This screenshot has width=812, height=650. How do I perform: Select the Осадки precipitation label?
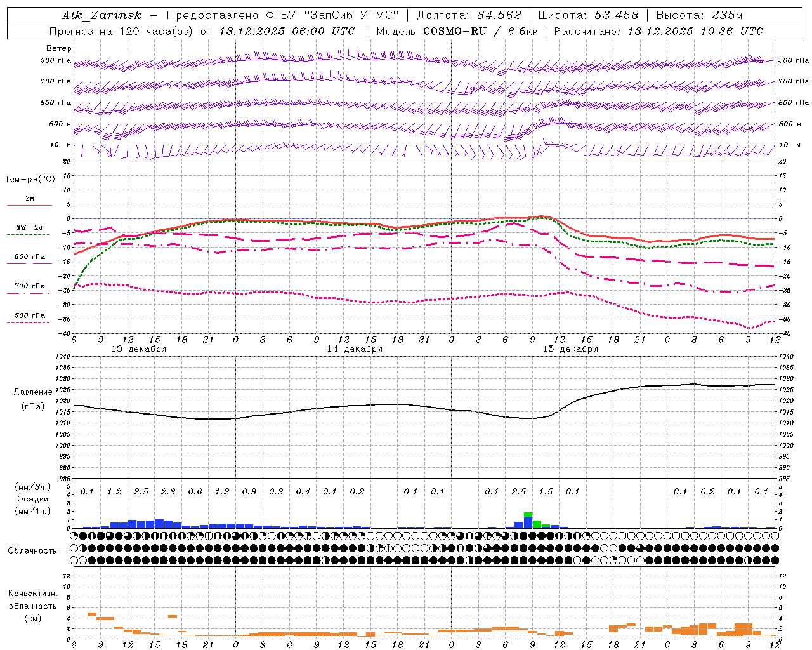(33, 499)
